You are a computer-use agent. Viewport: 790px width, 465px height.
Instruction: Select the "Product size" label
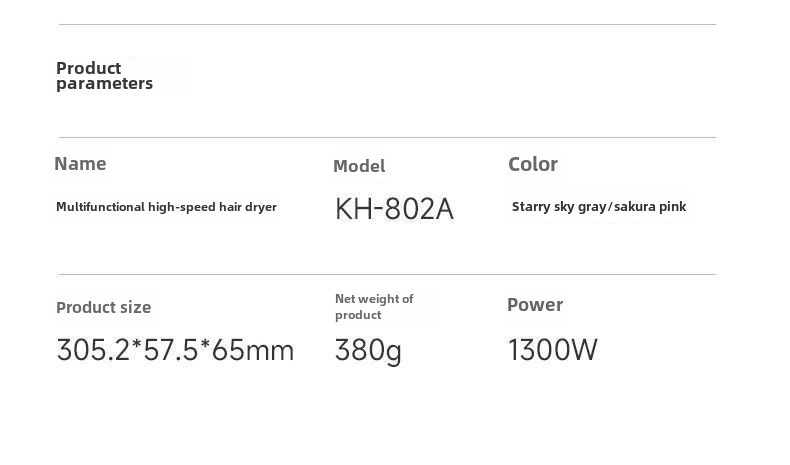[x=103, y=308]
